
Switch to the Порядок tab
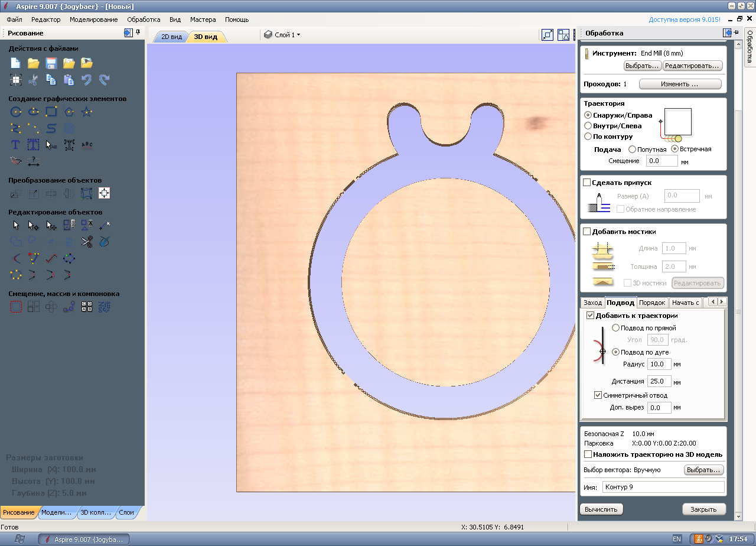tap(652, 303)
